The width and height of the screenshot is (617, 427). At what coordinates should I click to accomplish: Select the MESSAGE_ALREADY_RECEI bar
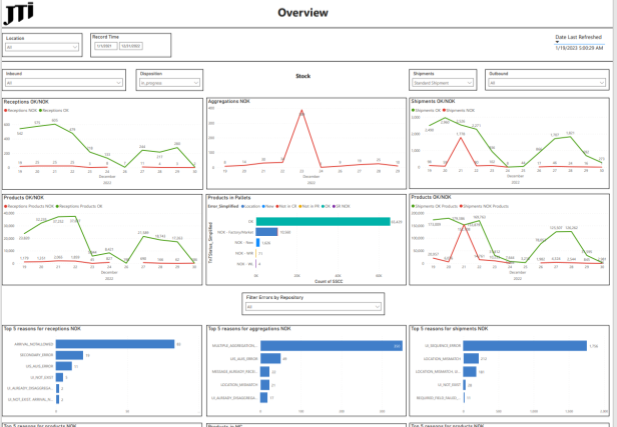[265, 372]
